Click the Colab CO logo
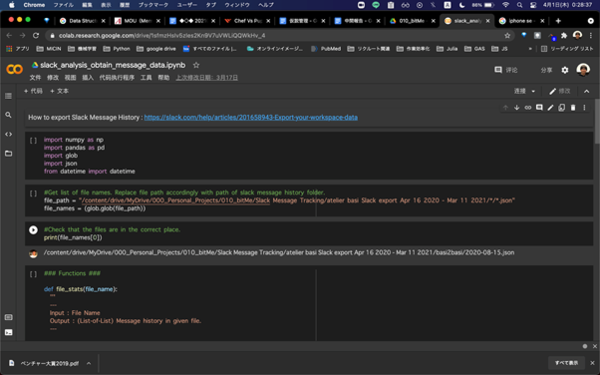The width and height of the screenshot is (600, 375). point(15,69)
